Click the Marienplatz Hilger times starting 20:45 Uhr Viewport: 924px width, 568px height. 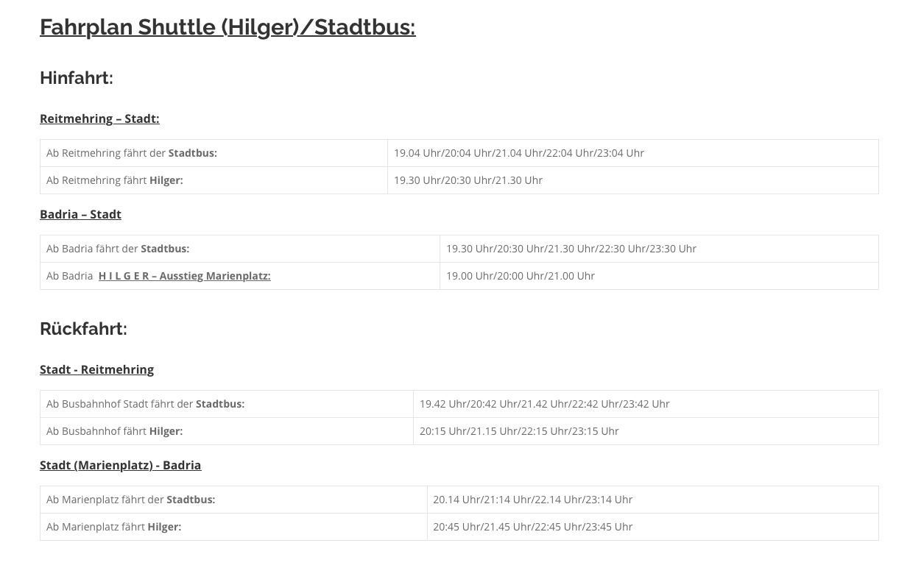(533, 527)
